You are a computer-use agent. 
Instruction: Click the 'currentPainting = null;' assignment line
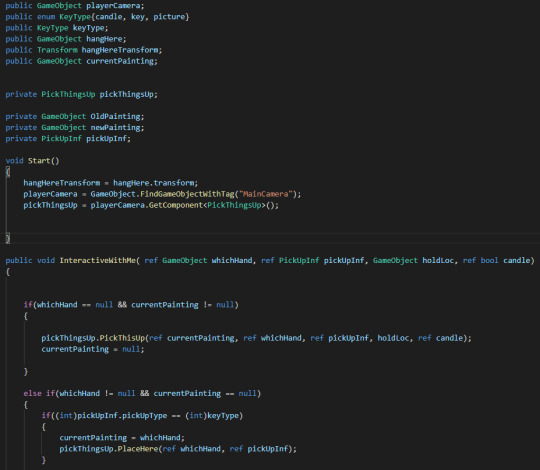click(x=93, y=349)
